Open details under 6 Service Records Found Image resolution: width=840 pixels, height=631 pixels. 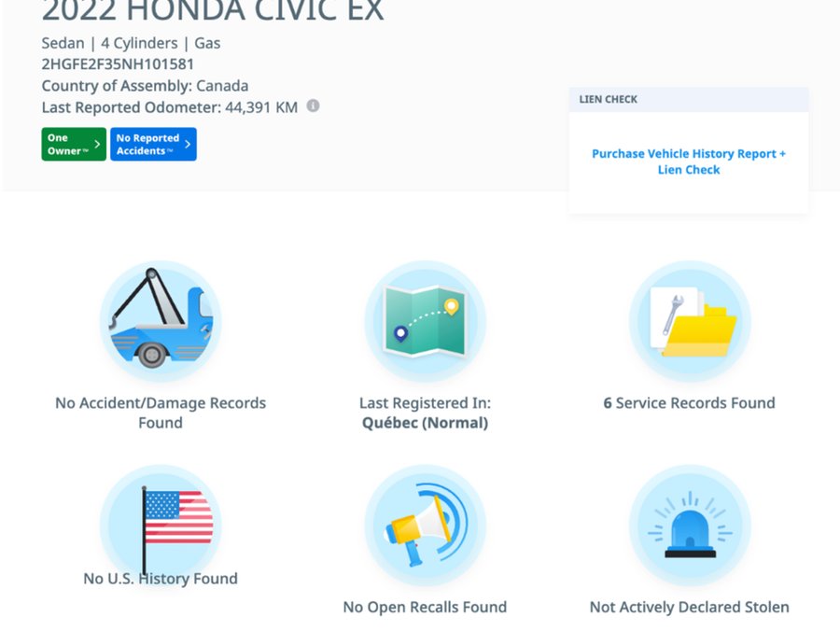(689, 402)
